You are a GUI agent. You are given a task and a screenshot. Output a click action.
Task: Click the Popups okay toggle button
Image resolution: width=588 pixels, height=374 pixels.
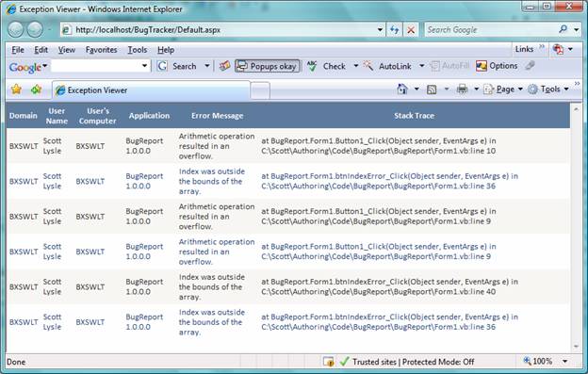tap(268, 66)
